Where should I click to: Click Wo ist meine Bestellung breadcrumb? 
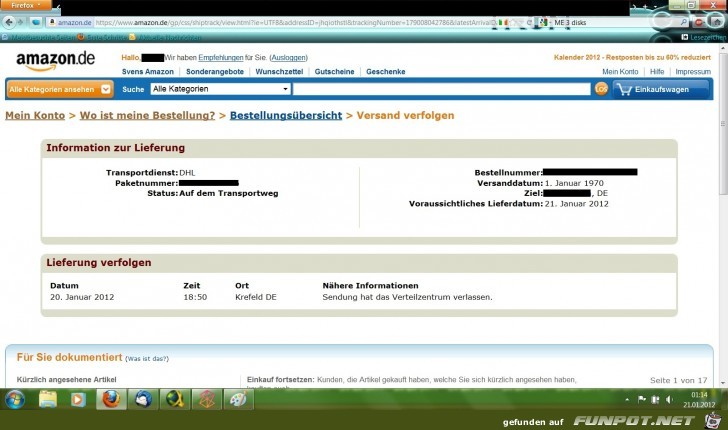coord(147,115)
